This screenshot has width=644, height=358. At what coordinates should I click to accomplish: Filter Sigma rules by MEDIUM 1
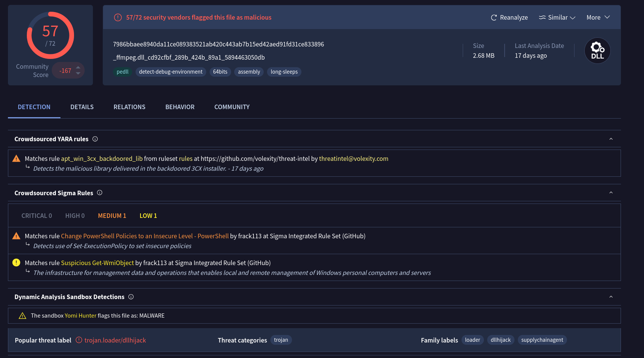(x=112, y=216)
